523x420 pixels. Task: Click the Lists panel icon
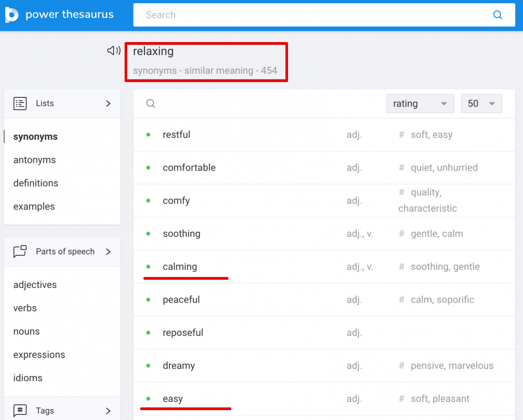coord(20,103)
